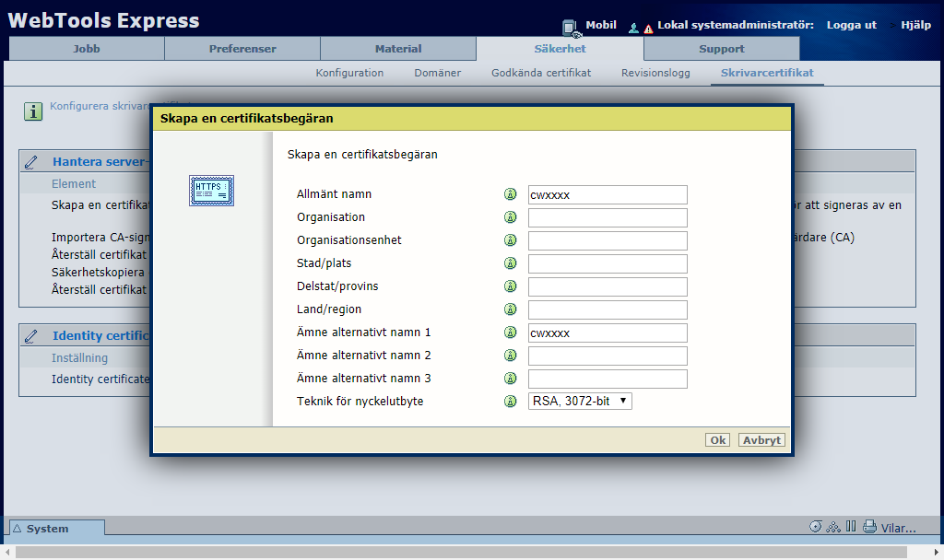The image size is (944, 560).
Task: Click the horizontal scrollbar at page bottom
Action: [461, 552]
